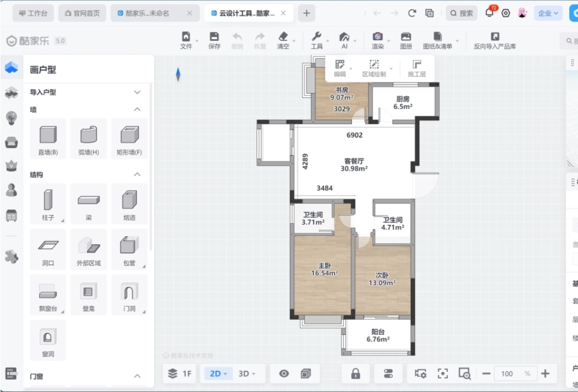Click the 反向导入产品库 button
The image size is (578, 392).
click(x=494, y=40)
